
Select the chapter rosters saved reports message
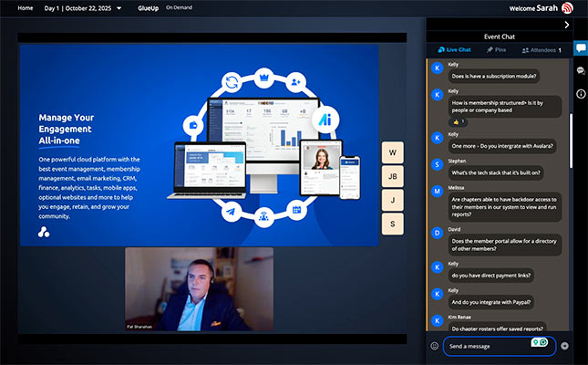(497, 327)
